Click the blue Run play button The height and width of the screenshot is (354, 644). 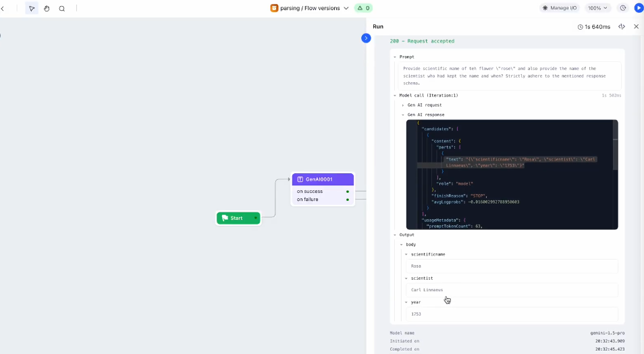point(638,8)
